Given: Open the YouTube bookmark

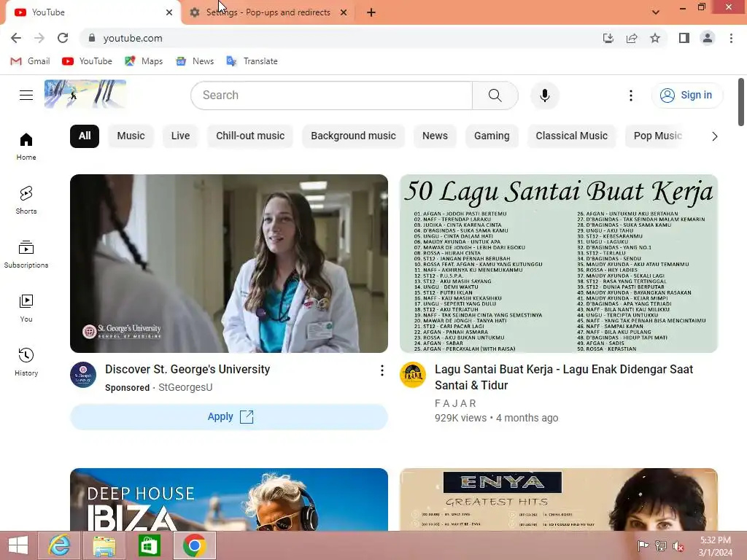Looking at the screenshot, I should [88, 61].
